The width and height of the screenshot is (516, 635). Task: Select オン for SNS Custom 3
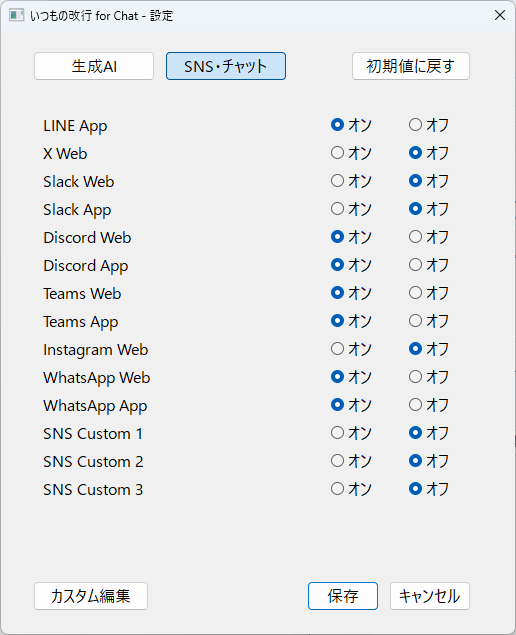point(351,489)
